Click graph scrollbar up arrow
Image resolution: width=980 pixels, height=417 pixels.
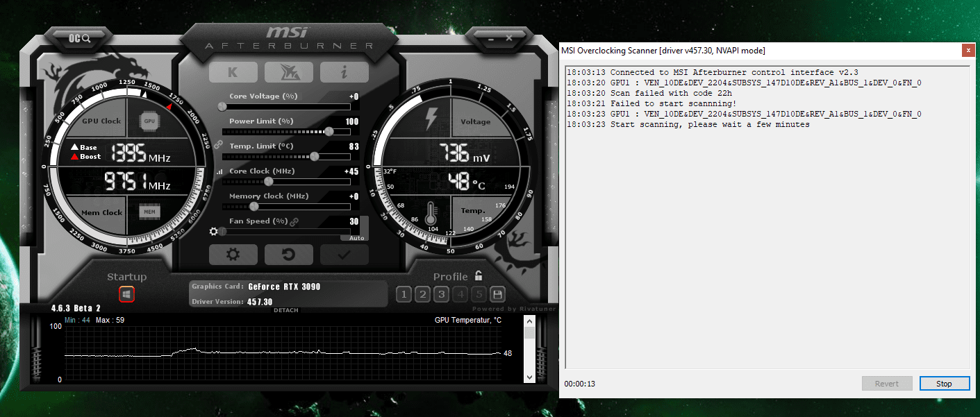click(x=530, y=321)
